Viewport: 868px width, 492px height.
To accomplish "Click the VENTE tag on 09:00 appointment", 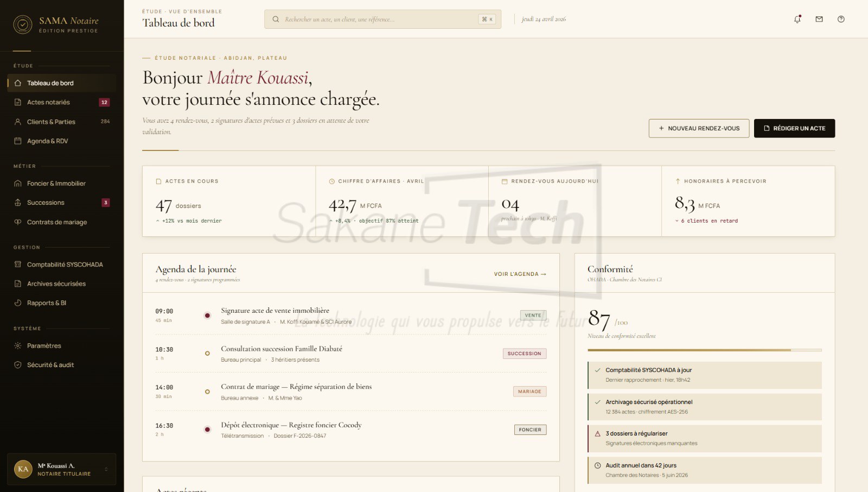I will 533,316.
